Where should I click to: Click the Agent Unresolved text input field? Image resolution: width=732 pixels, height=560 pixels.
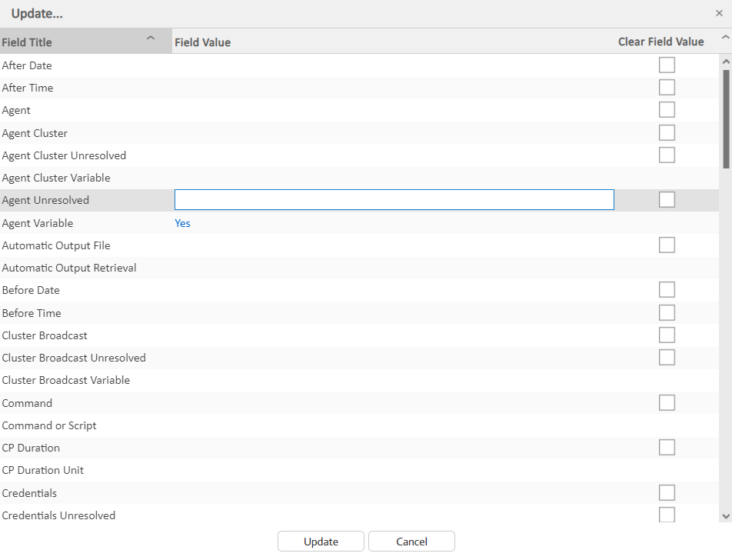click(x=394, y=200)
